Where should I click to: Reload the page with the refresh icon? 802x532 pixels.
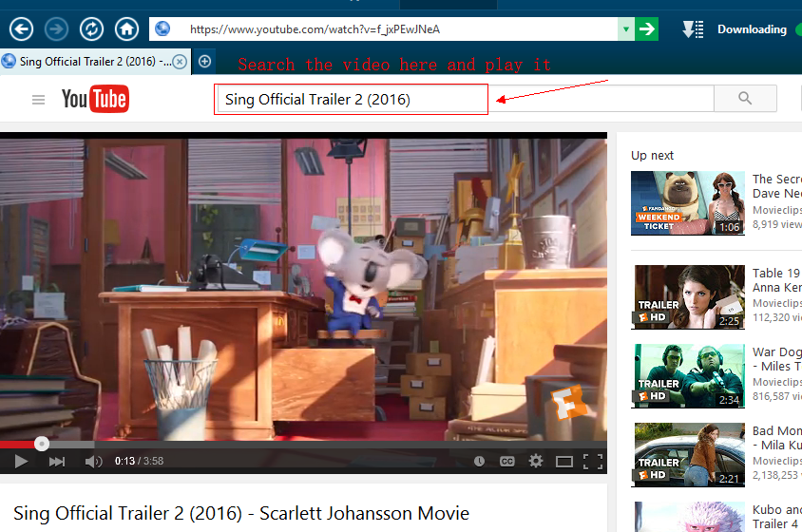pos(91,29)
